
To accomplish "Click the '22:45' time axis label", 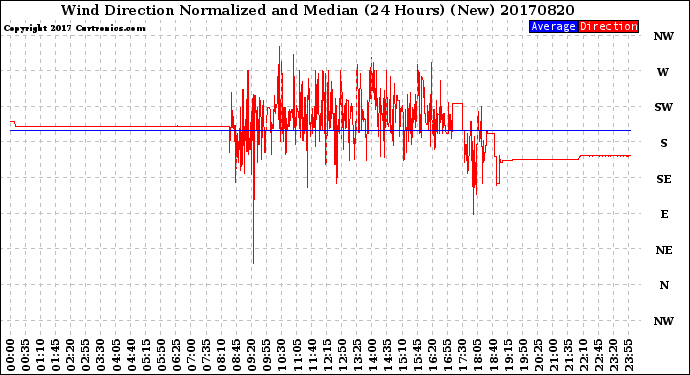I will [598, 355].
